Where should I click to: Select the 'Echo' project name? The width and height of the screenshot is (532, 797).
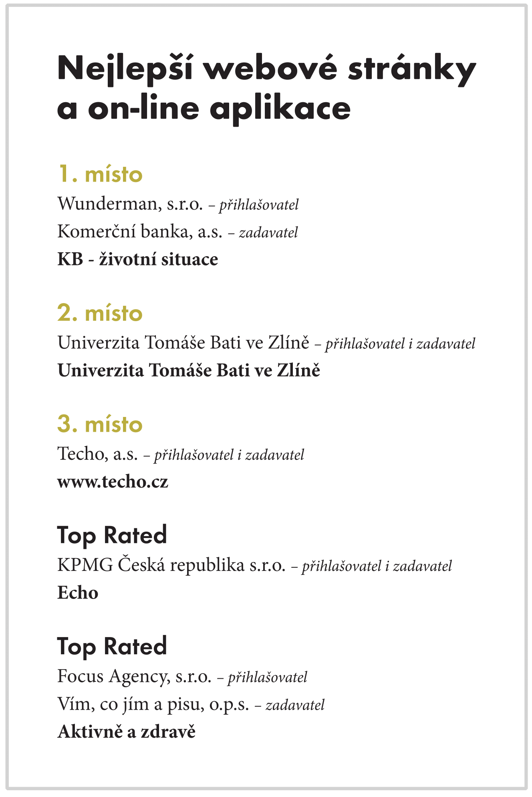78,593
